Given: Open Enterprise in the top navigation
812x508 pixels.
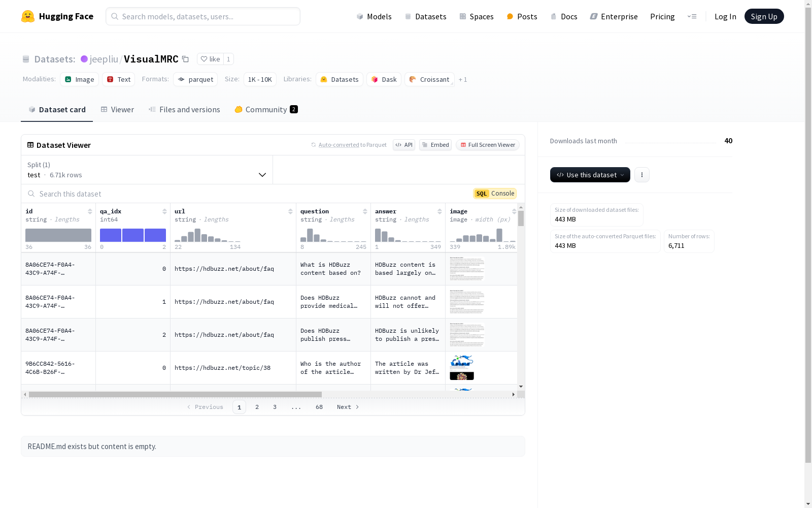Looking at the screenshot, I should coord(614,16).
